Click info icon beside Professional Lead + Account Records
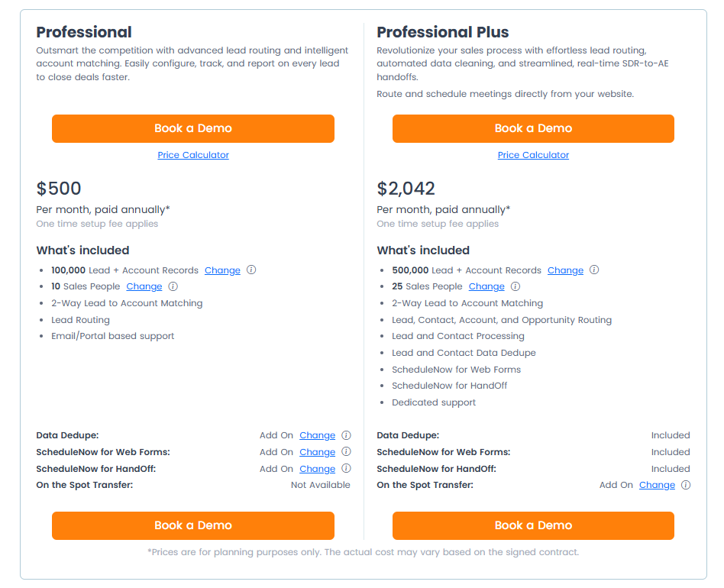The height and width of the screenshot is (588, 724). tap(251, 270)
